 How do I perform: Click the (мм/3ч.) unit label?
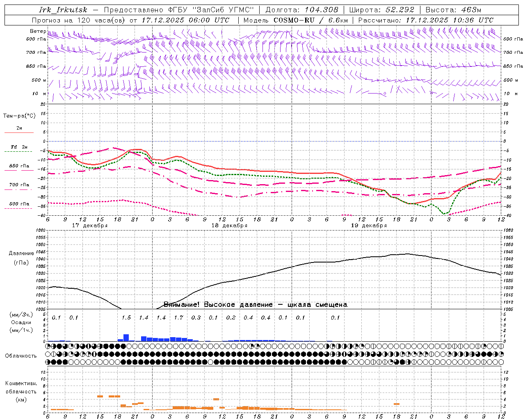tap(21, 315)
